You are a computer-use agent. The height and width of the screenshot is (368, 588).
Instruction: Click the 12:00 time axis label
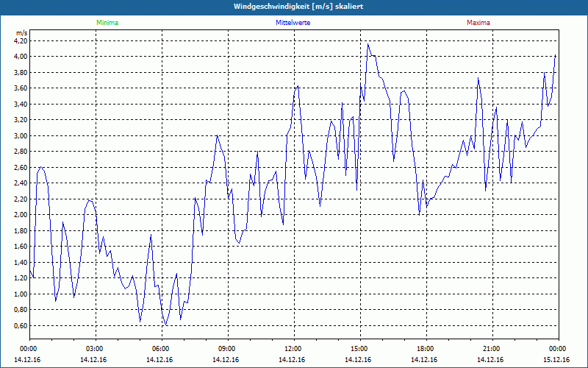(x=294, y=349)
